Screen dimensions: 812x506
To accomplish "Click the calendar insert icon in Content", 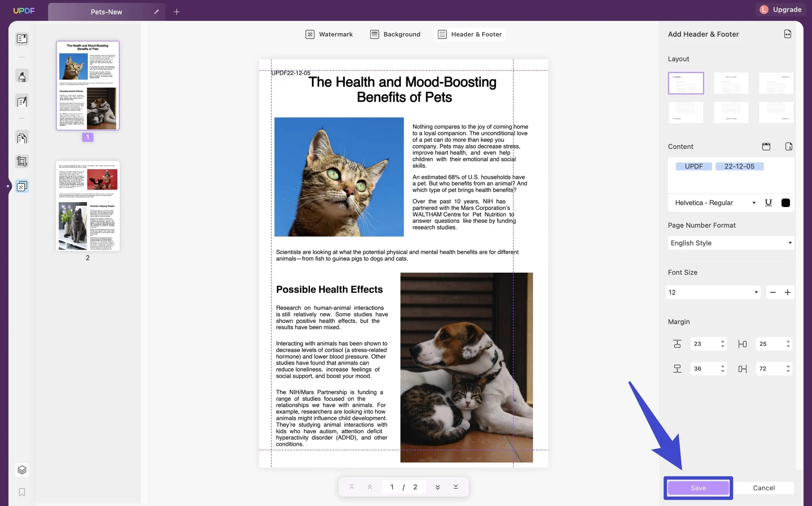I will coord(766,146).
